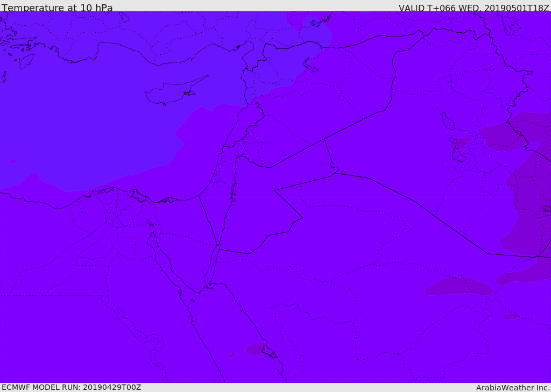This screenshot has height=392, width=551.
Task: Click the Great Bitter Lake near Suez
Action: point(150,223)
